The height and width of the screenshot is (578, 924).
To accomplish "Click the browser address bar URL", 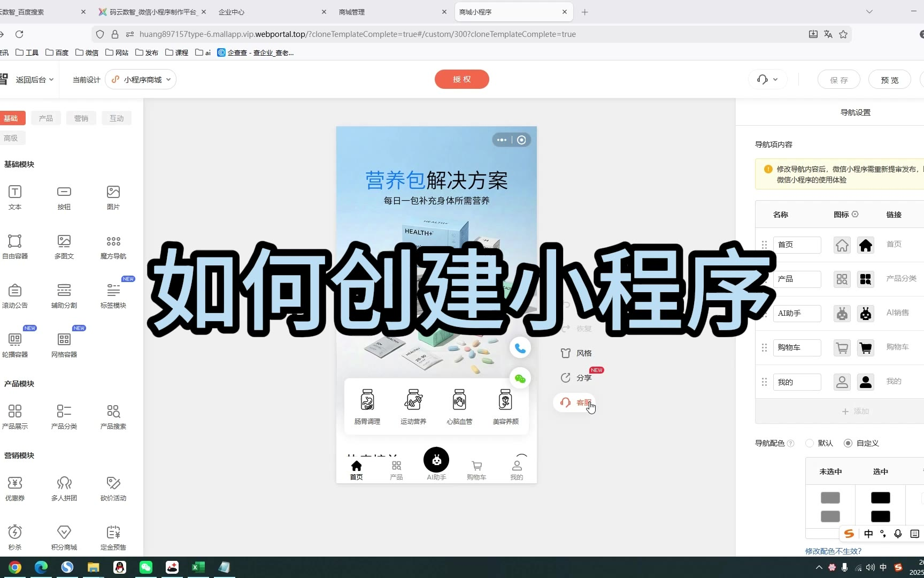I will (x=358, y=34).
